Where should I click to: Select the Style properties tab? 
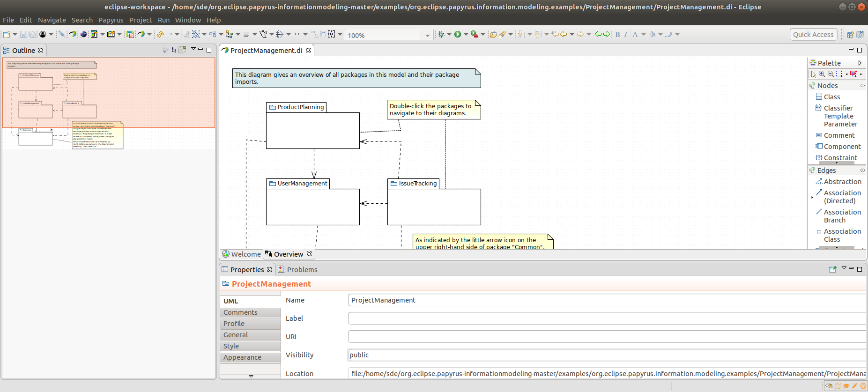click(250, 346)
